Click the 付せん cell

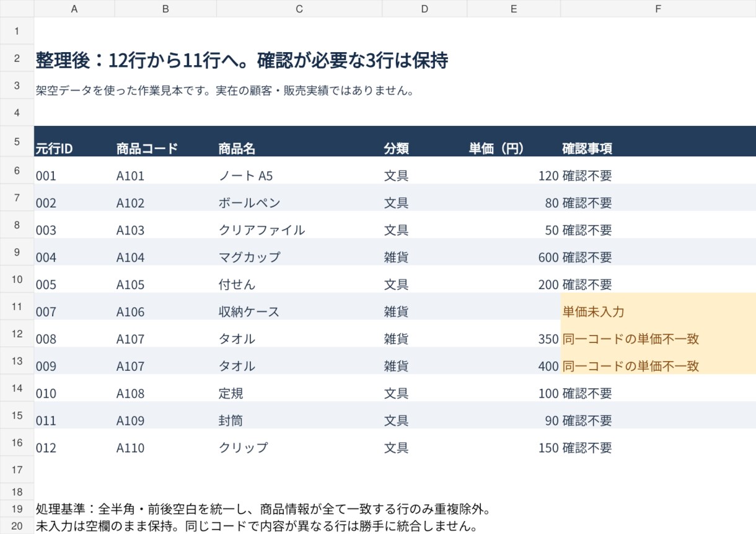click(299, 280)
